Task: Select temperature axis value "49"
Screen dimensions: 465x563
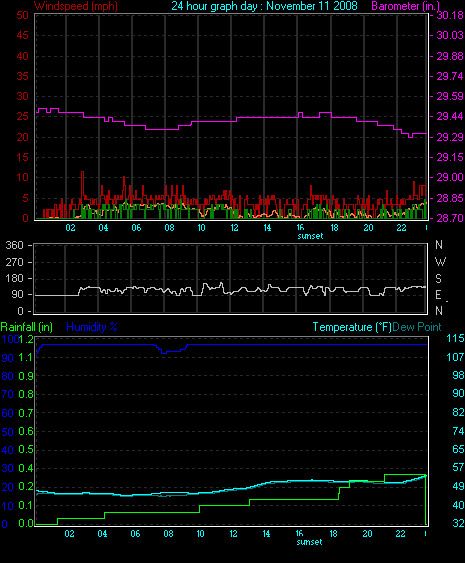Action: pyautogui.click(x=458, y=486)
